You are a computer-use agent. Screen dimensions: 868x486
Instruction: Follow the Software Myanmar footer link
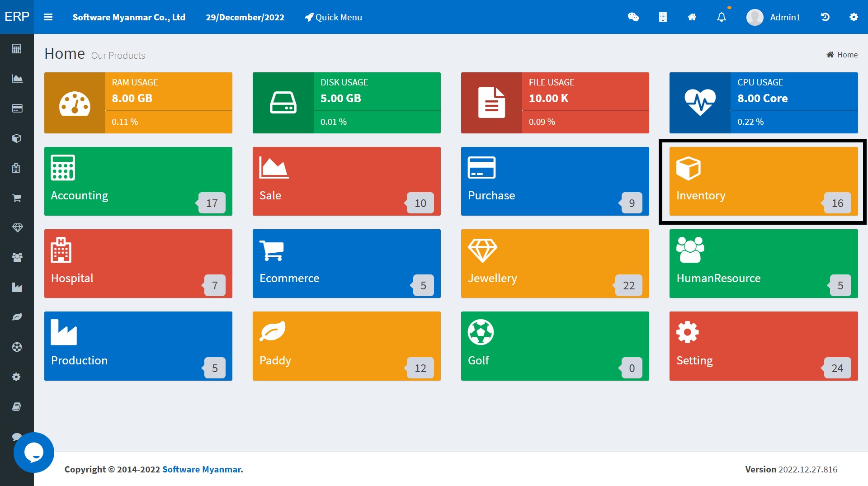coord(203,469)
